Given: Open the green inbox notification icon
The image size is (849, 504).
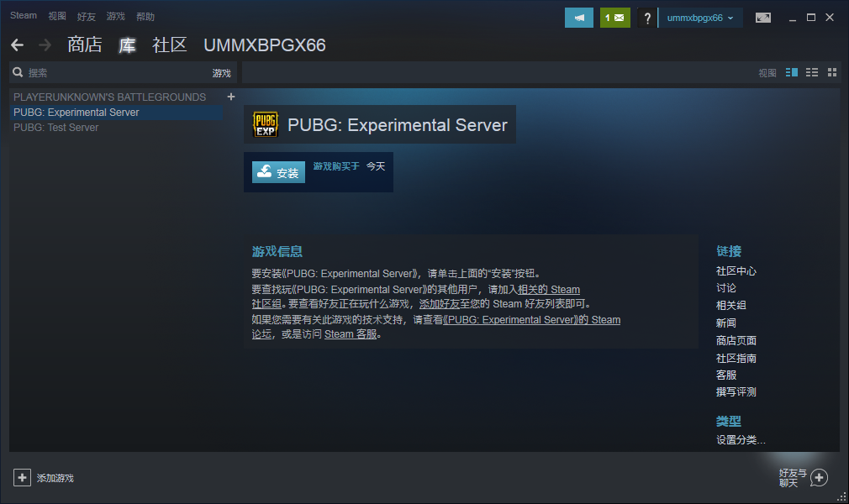Looking at the screenshot, I should tap(614, 18).
